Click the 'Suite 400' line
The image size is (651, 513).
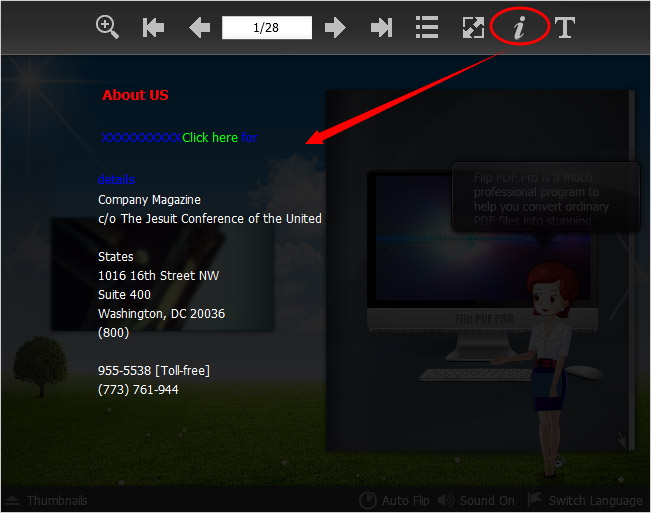(x=124, y=295)
